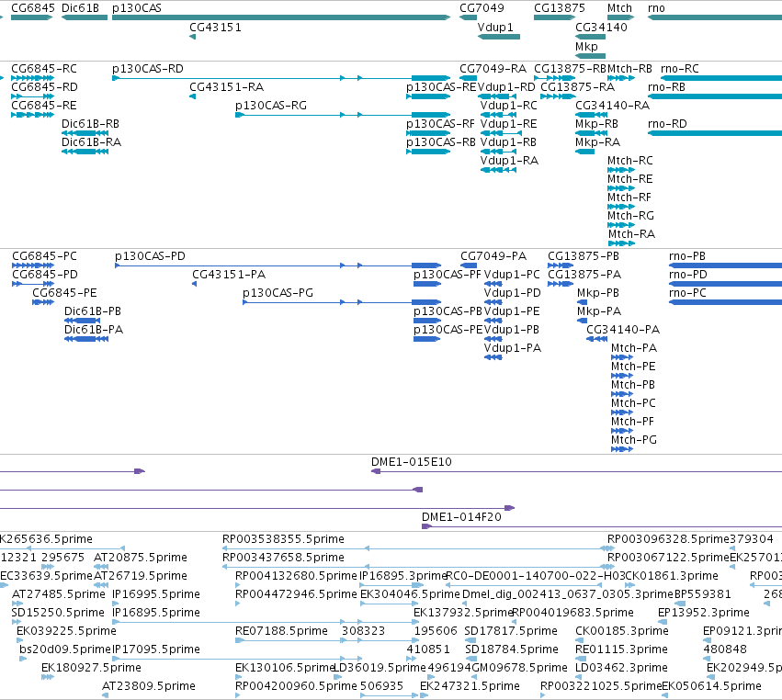Click EST SD17817.5prime
This screenshot has width=782, height=700.
click(511, 631)
